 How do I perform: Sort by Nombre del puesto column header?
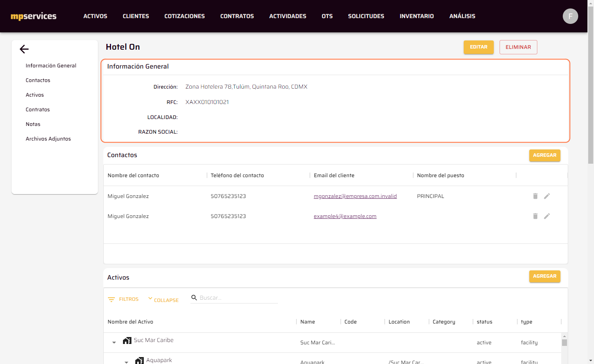click(x=441, y=175)
